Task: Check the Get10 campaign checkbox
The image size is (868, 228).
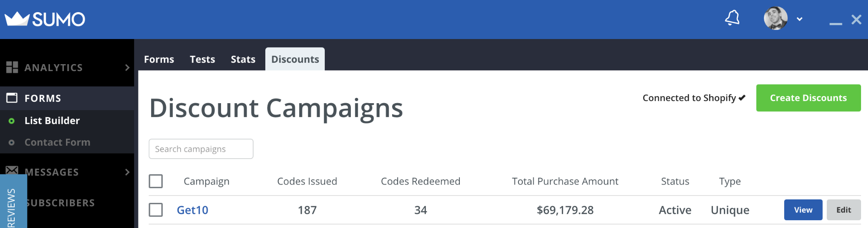Action: tap(156, 210)
